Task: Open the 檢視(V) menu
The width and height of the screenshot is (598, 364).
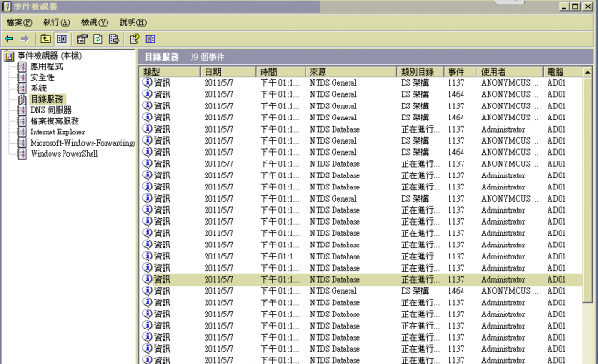Action: 94,22
